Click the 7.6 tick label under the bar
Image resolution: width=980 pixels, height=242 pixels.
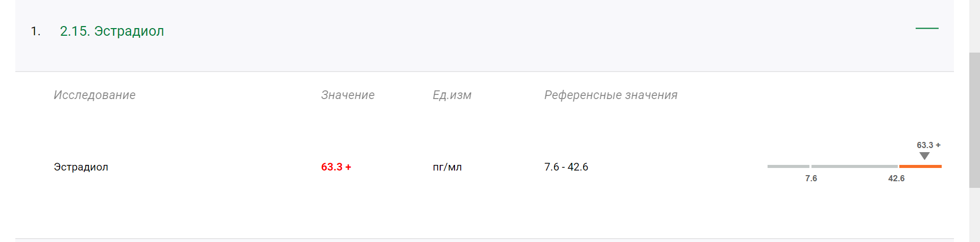coord(811,178)
